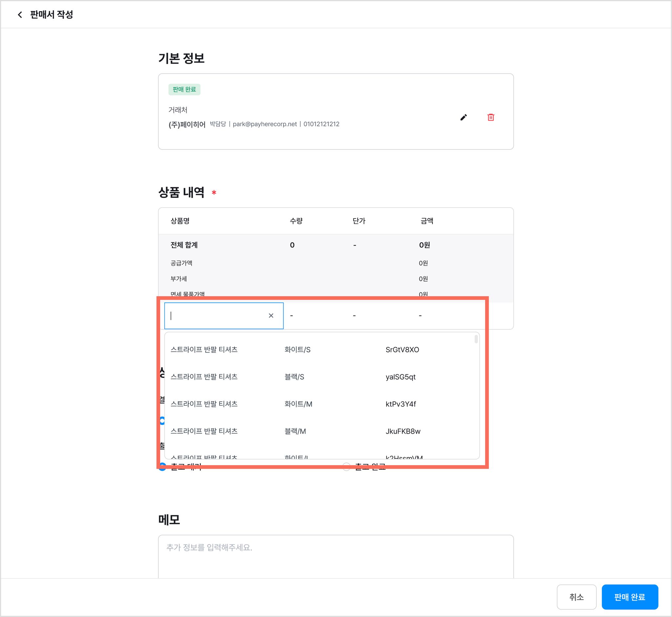Screen dimensions: 672x617
Task: Click the 단가 column header
Action: click(x=359, y=221)
